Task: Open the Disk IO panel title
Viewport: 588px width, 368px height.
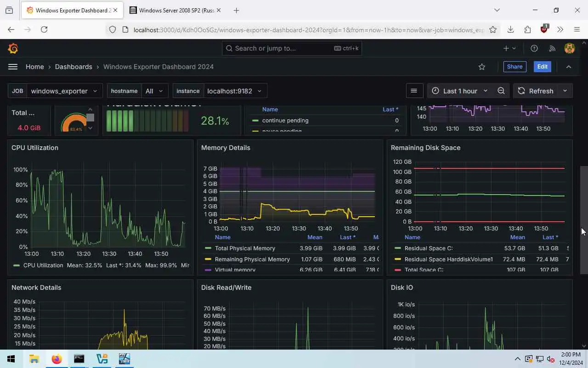Action: tap(402, 287)
